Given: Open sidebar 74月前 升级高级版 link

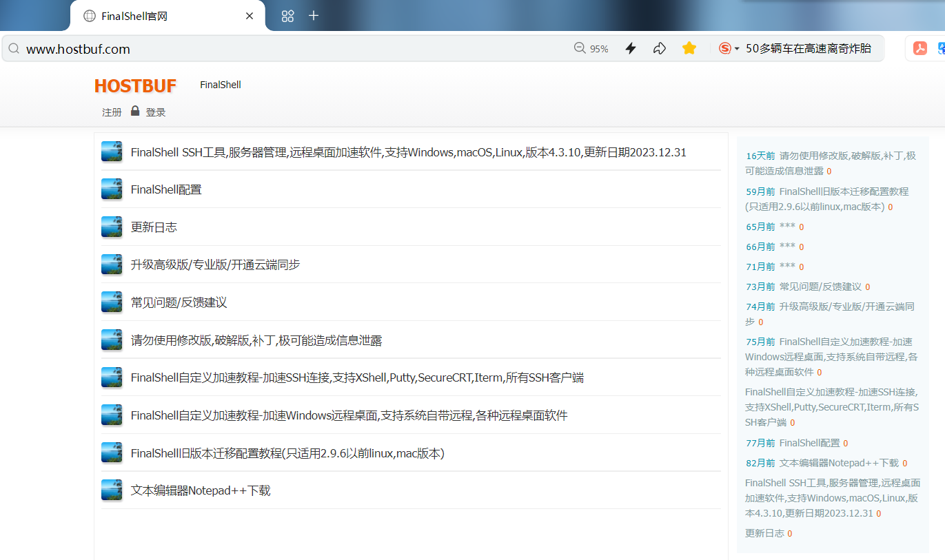Looking at the screenshot, I should tap(830, 314).
